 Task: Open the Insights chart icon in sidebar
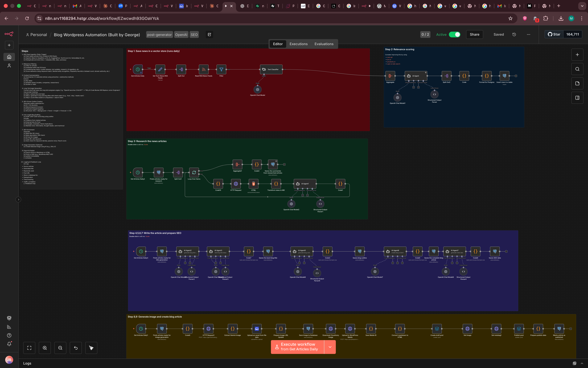coord(9,327)
